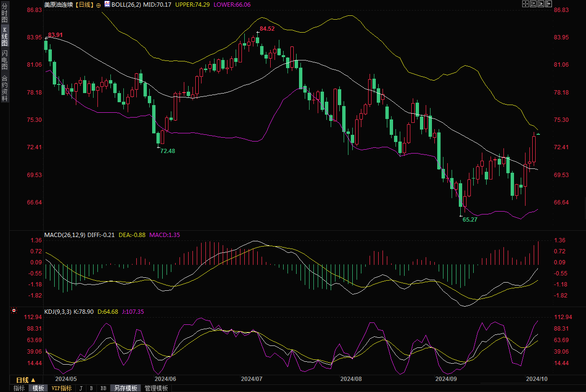The height and width of the screenshot is (392, 586).
Task: Click the circled plus icon beside 日线
Action: (98, 5)
